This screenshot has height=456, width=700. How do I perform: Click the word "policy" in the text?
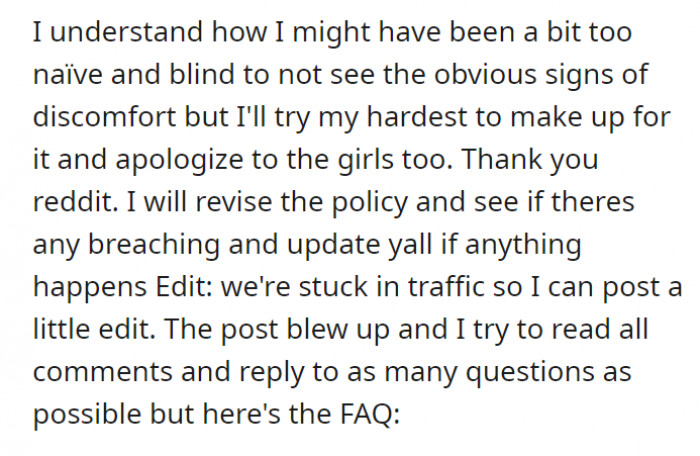click(x=369, y=202)
